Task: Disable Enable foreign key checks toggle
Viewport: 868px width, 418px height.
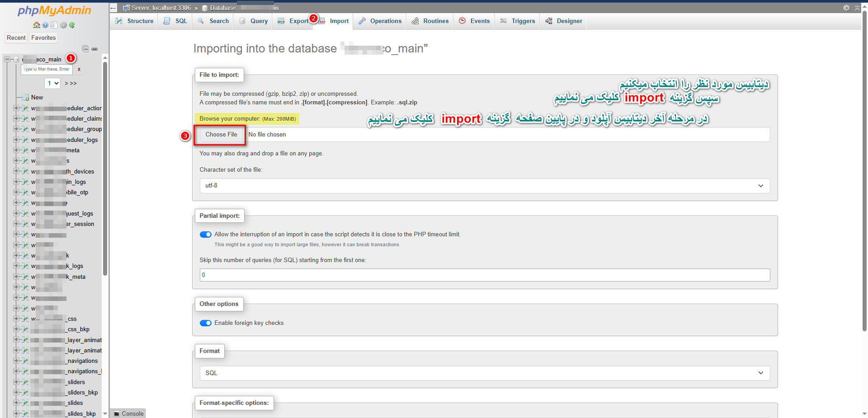Action: [206, 323]
